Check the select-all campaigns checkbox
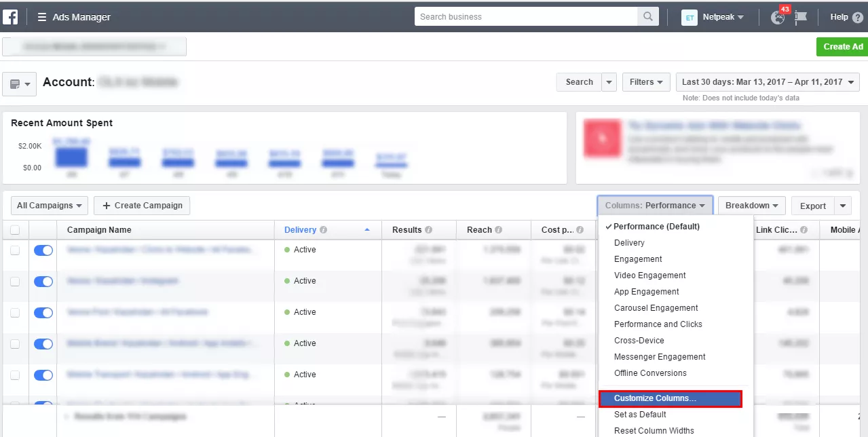 pyautogui.click(x=15, y=230)
